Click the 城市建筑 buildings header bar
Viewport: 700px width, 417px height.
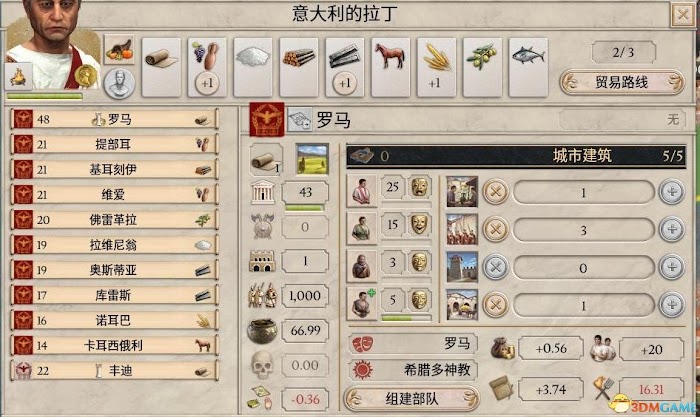pyautogui.click(x=516, y=156)
